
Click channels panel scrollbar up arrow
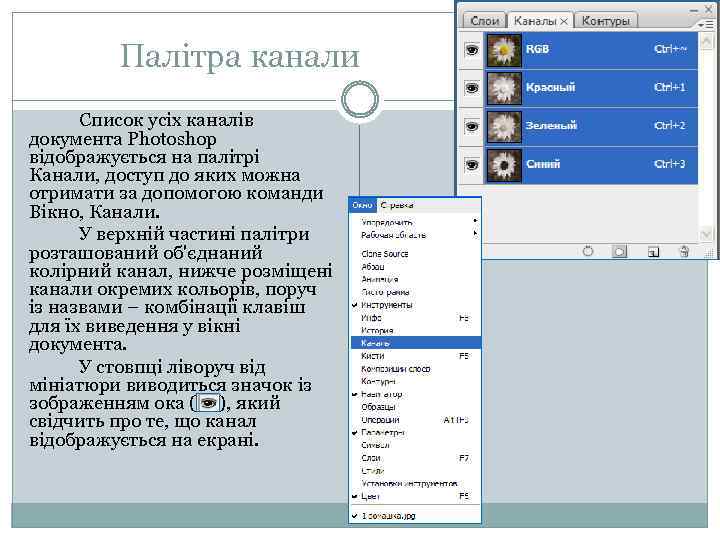tap(706, 41)
